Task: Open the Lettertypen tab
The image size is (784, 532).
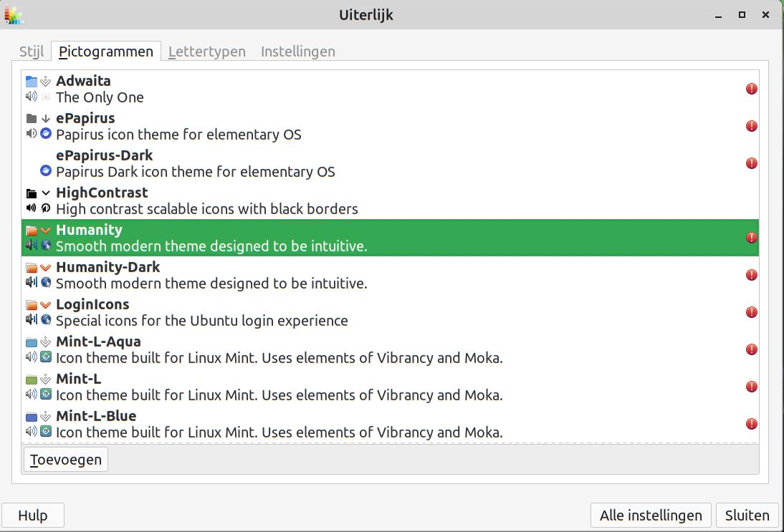Action: click(x=207, y=52)
